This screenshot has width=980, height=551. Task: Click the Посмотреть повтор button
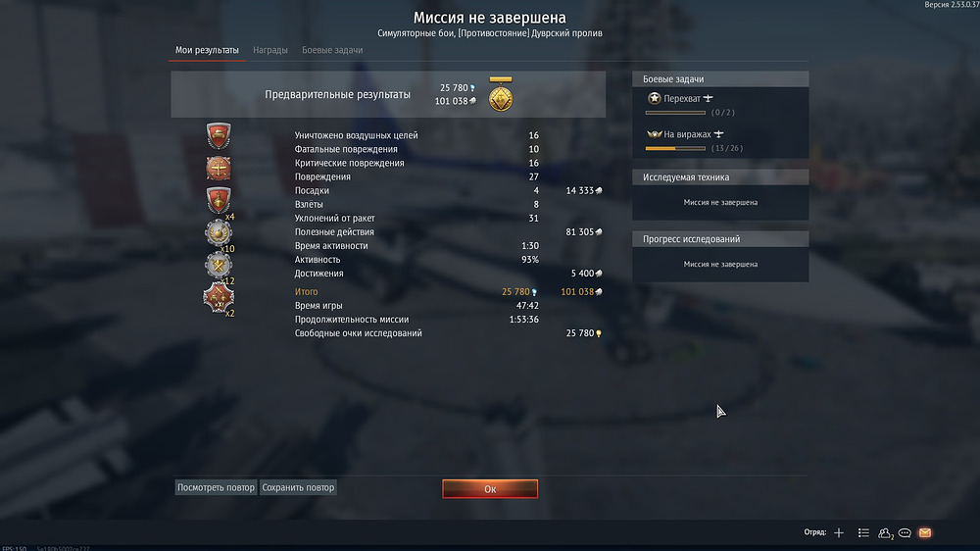216,487
